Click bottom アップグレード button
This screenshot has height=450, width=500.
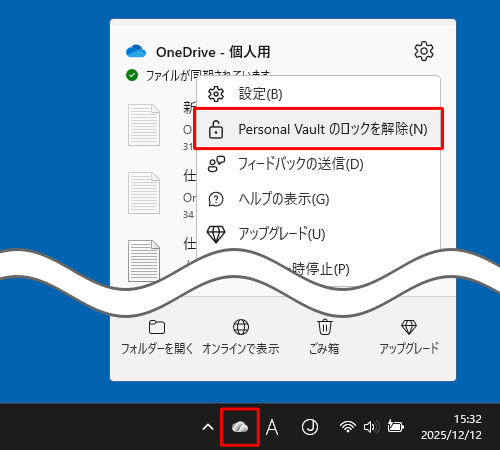pyautogui.click(x=409, y=337)
